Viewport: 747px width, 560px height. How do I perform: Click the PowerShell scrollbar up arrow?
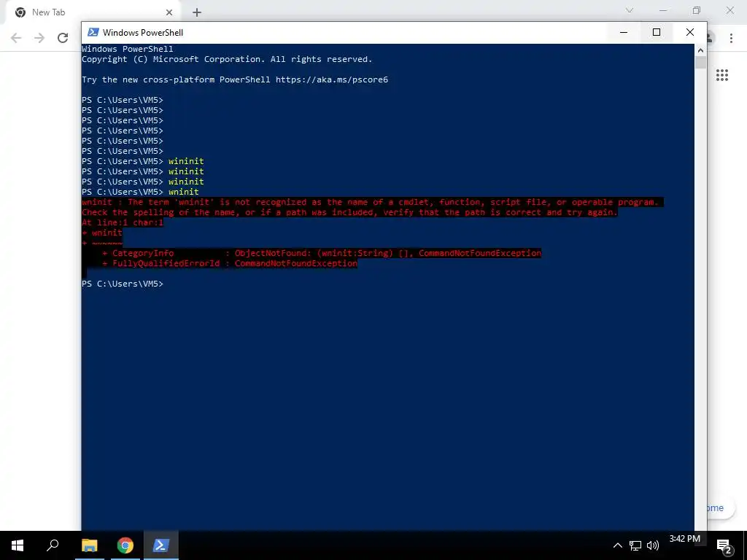tap(700, 50)
